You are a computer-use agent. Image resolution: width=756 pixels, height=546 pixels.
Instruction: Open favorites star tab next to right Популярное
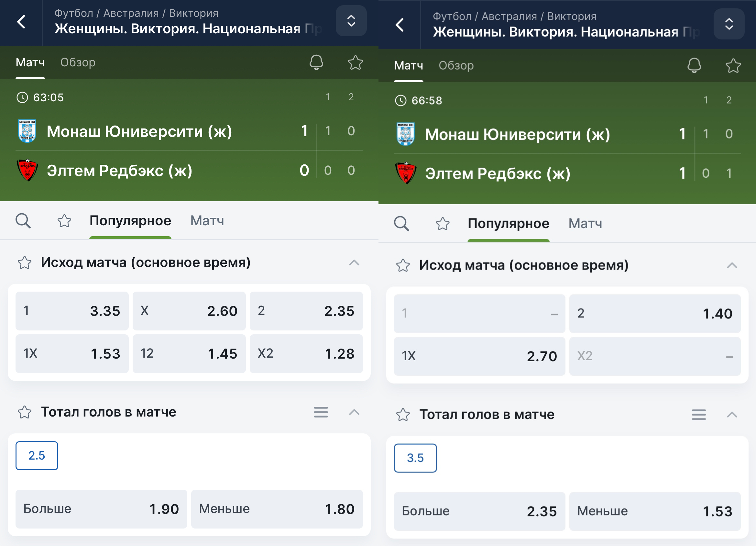[x=443, y=223]
